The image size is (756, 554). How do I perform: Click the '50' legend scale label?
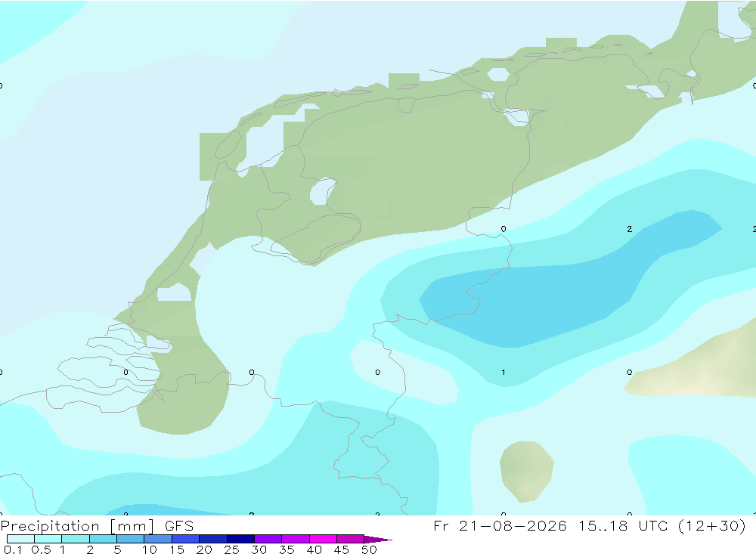[x=369, y=549]
